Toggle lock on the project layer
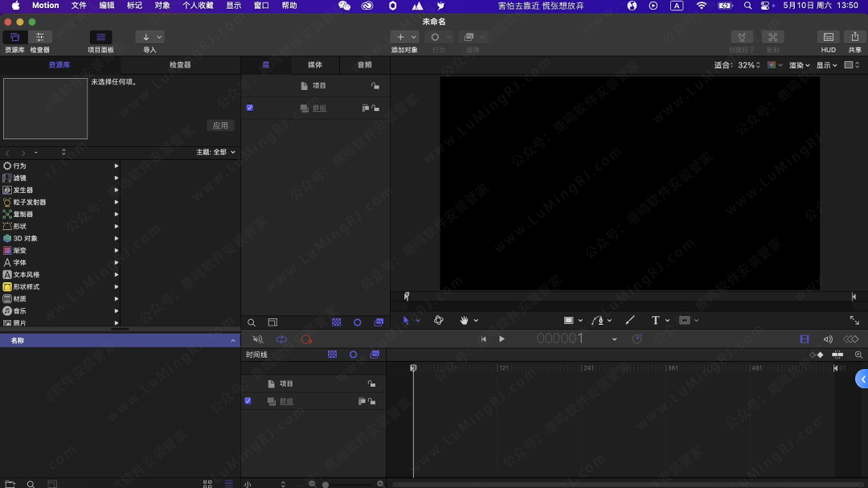868x488 pixels. tap(375, 86)
